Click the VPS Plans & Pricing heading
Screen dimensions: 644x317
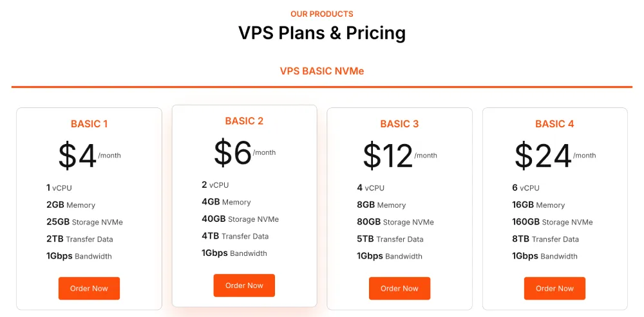pos(322,33)
